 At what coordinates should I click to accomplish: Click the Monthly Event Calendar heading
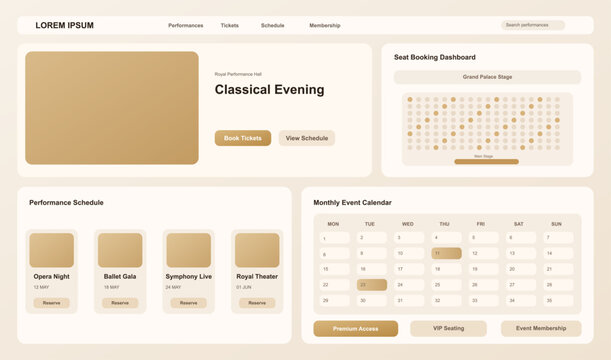(x=353, y=203)
